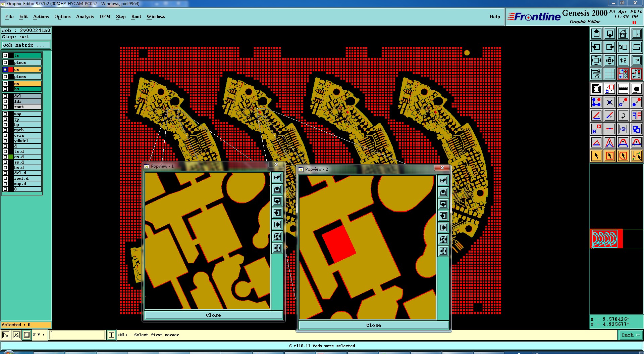Toggle display checkbox for ts layer
Viewport: 644px width, 354px height.
5,55
